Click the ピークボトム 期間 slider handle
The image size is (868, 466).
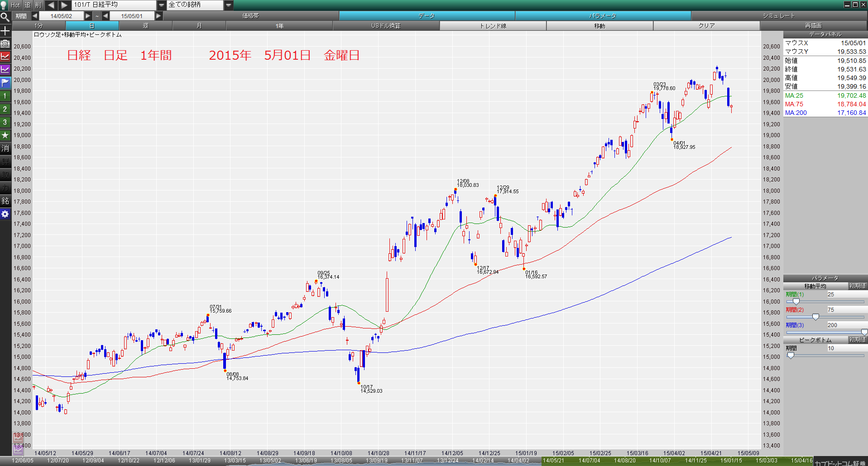(x=791, y=355)
